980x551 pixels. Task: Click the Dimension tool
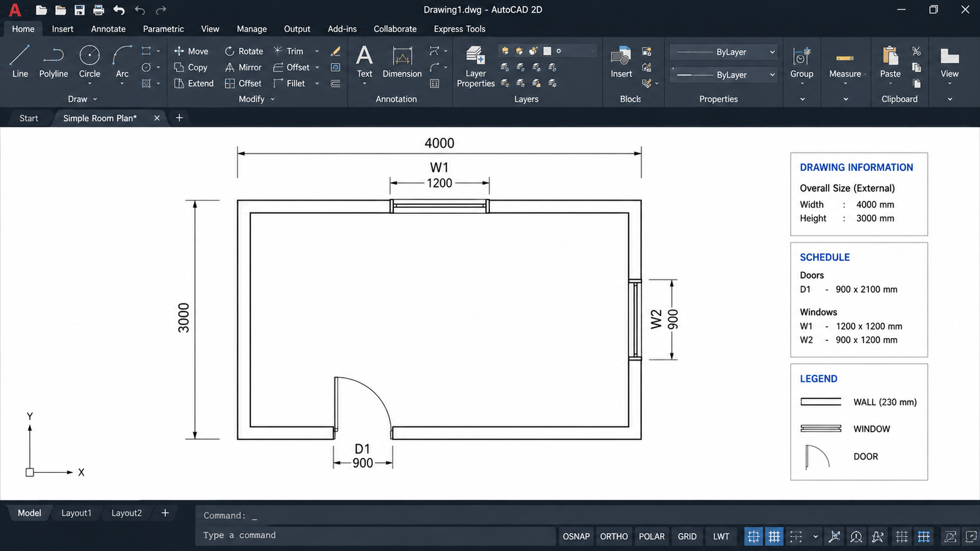coord(402,61)
